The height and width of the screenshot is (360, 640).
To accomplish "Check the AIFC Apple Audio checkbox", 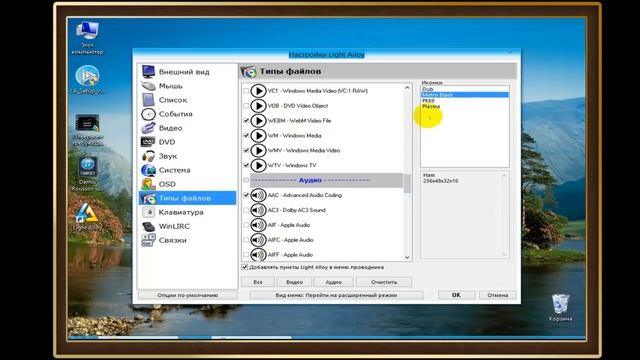I will [x=246, y=240].
